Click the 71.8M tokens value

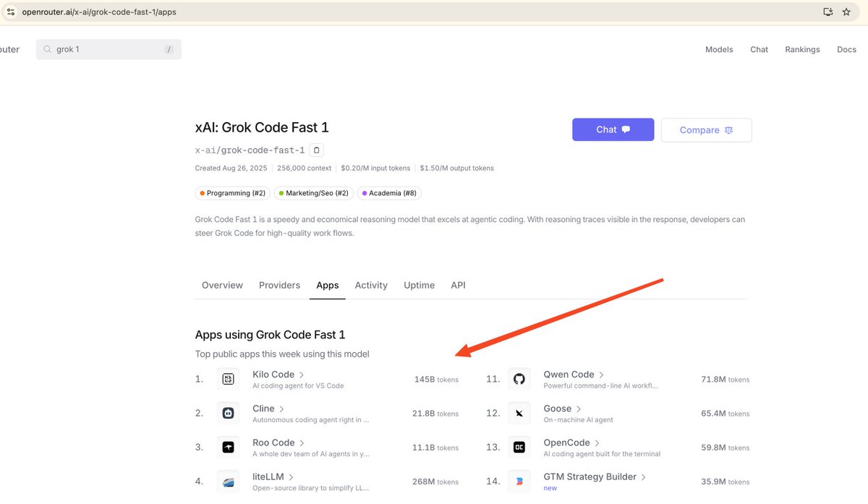(726, 380)
